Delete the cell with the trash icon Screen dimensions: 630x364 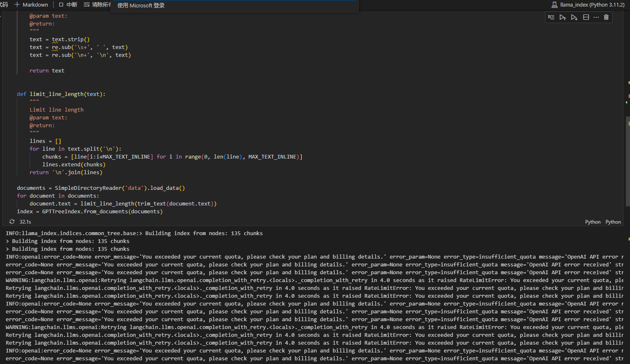[606, 17]
